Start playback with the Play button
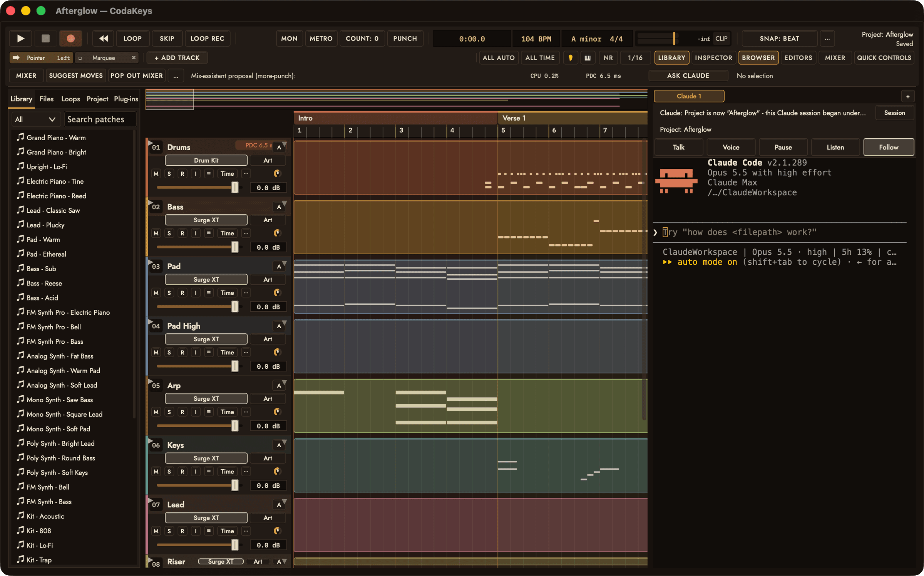This screenshot has width=924, height=576. [21, 39]
